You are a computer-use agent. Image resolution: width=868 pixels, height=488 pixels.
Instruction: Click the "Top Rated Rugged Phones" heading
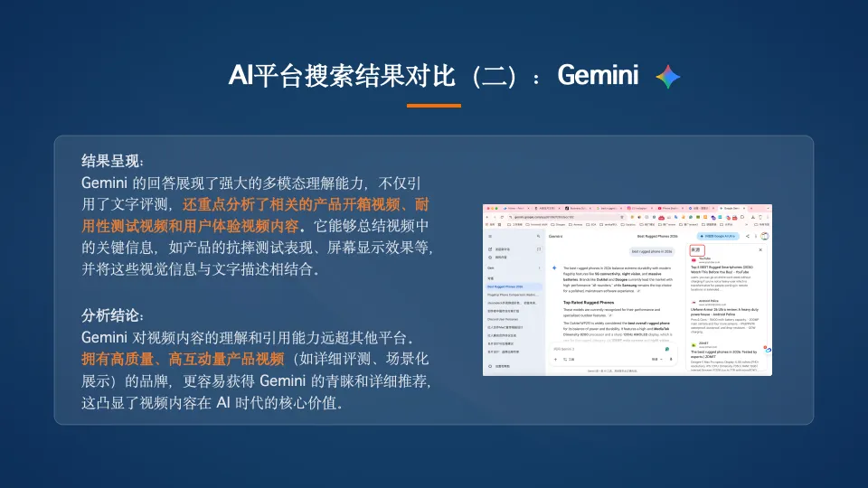[589, 303]
